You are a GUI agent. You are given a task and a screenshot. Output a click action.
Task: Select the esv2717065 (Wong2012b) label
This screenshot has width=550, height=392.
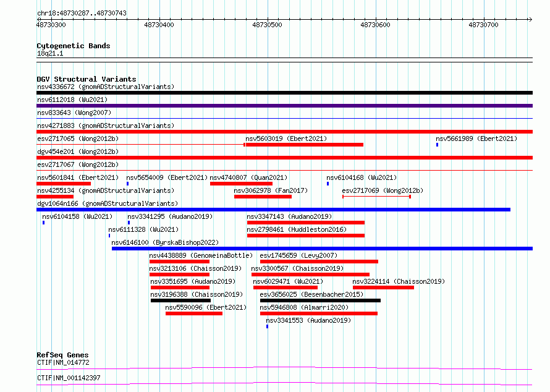78,138
